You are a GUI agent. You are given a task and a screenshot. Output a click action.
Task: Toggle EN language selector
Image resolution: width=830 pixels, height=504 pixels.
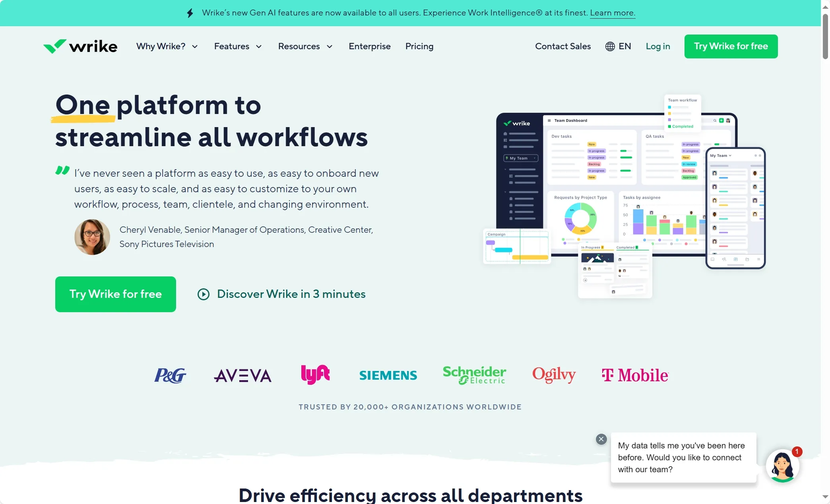pyautogui.click(x=618, y=46)
